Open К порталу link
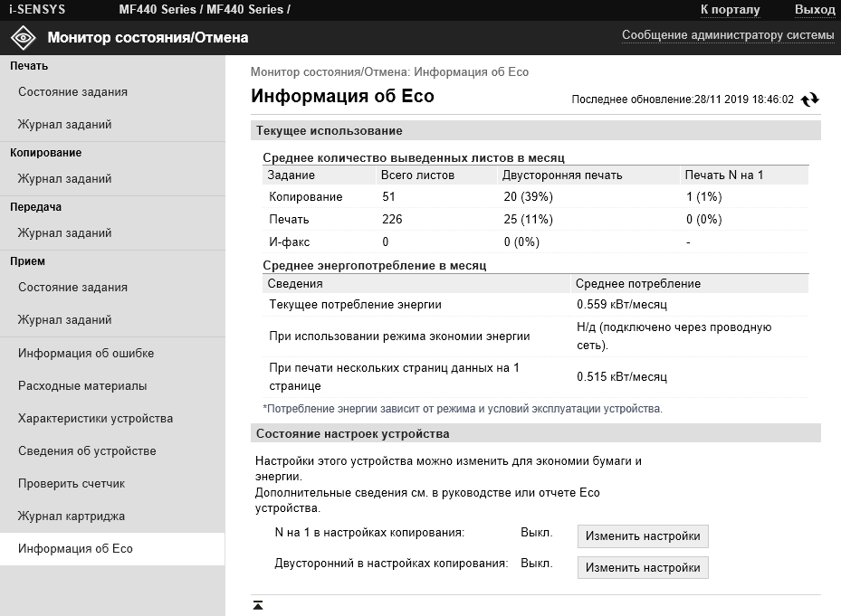 click(x=730, y=9)
